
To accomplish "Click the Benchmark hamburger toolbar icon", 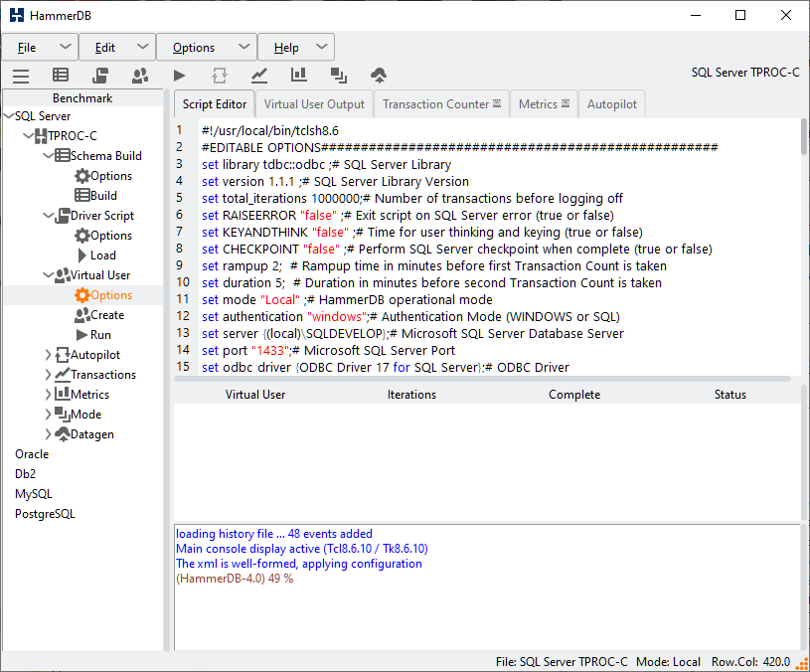I will [x=21, y=76].
